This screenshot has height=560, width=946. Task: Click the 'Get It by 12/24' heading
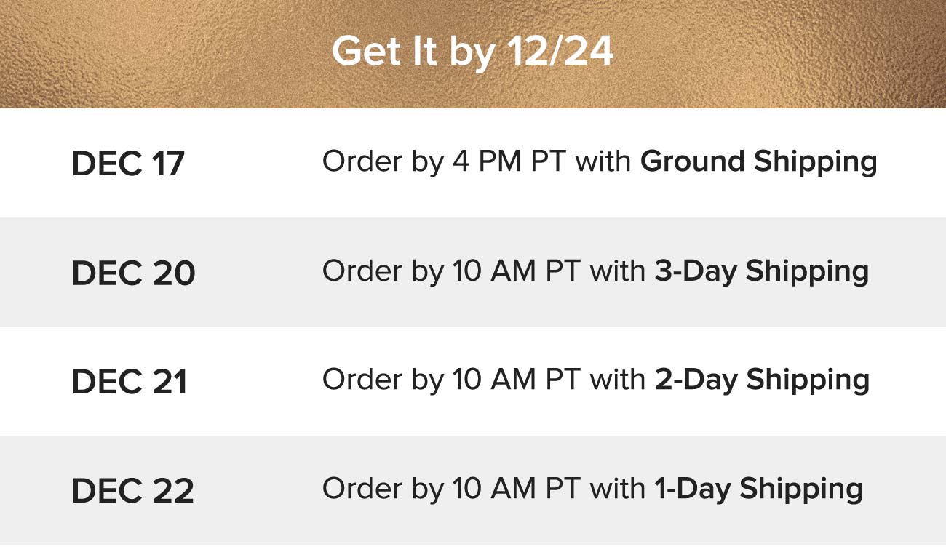click(473, 52)
